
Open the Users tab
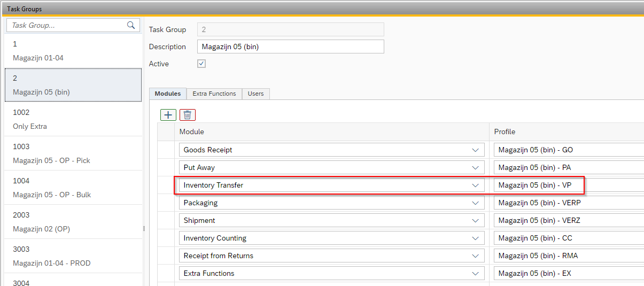(255, 94)
